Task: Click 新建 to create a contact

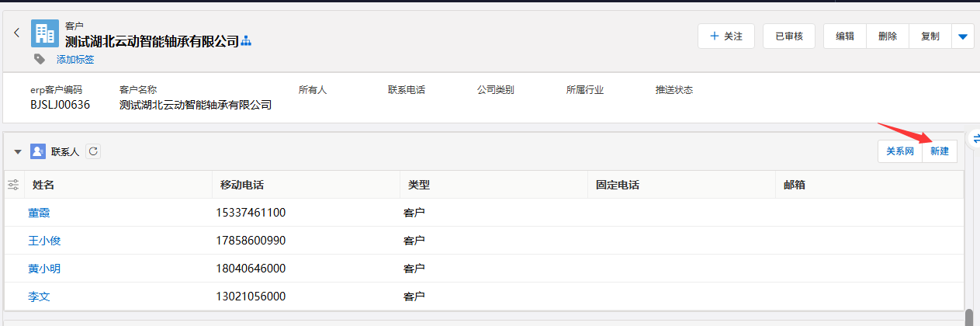Action: [x=940, y=151]
